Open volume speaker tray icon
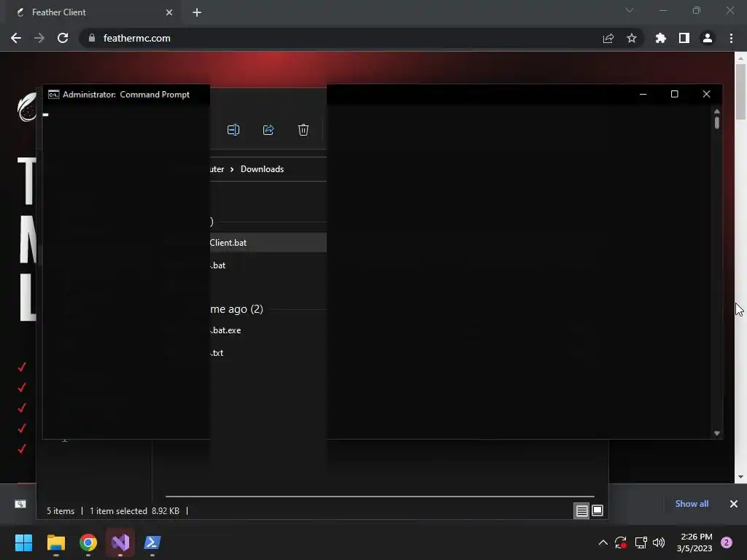 click(x=659, y=542)
